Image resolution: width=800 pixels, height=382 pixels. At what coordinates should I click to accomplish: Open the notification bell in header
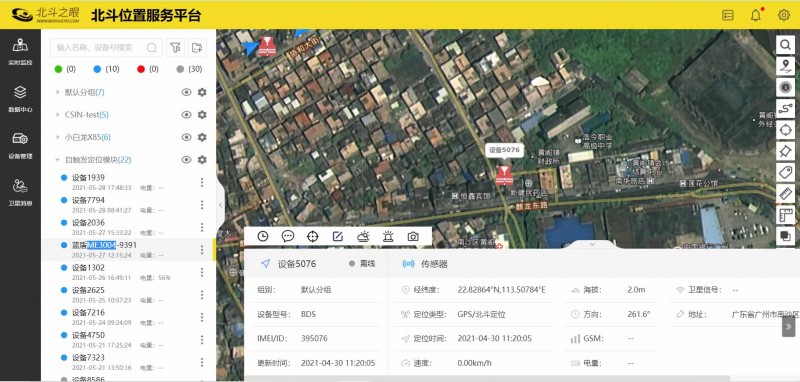pos(756,15)
